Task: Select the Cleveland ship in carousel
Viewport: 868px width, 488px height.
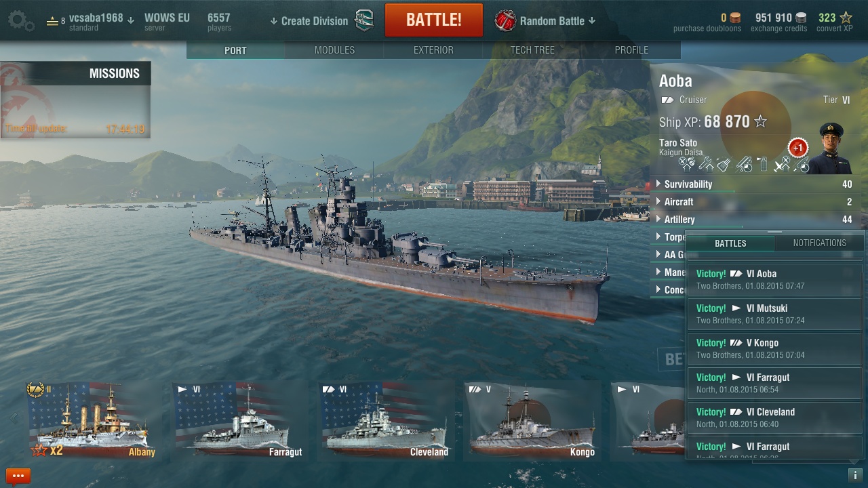Action: (384, 421)
